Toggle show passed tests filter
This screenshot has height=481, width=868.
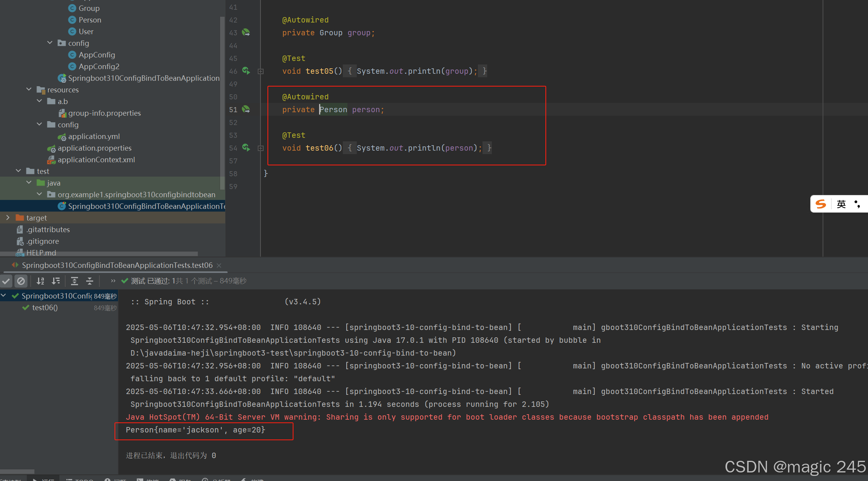[6, 281]
